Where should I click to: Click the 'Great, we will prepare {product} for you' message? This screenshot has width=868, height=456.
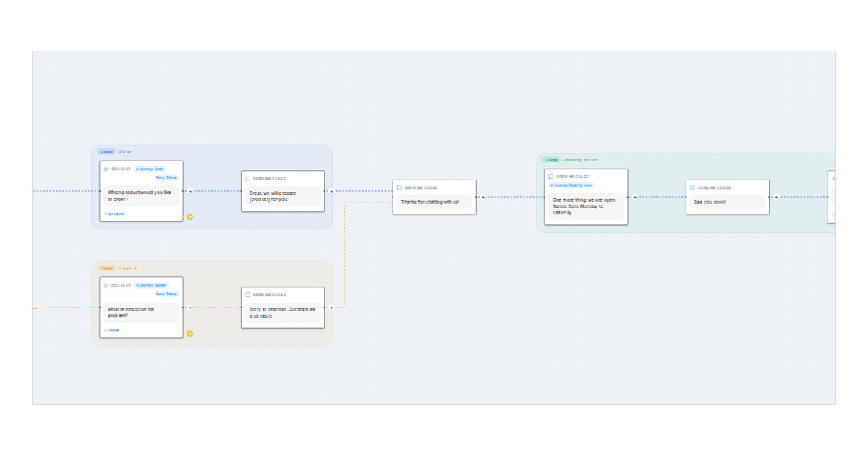pos(283,196)
